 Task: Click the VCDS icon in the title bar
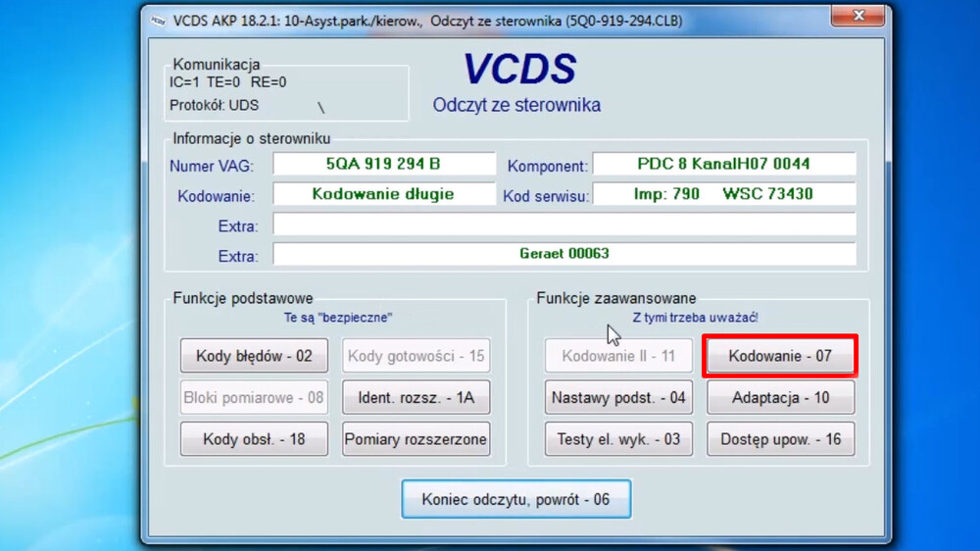pos(158,20)
